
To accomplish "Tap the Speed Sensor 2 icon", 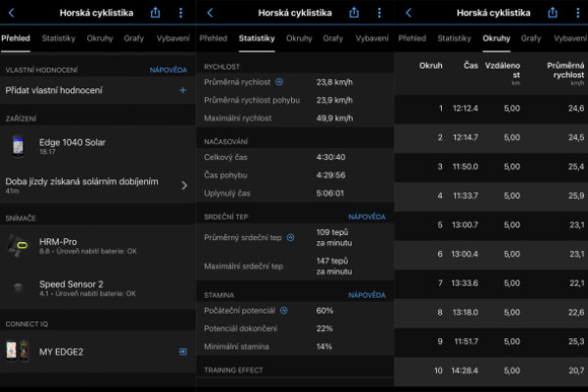I will (x=18, y=285).
